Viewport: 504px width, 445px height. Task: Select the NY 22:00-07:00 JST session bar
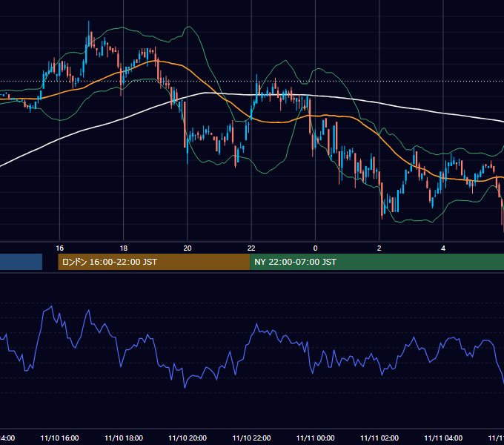point(377,262)
